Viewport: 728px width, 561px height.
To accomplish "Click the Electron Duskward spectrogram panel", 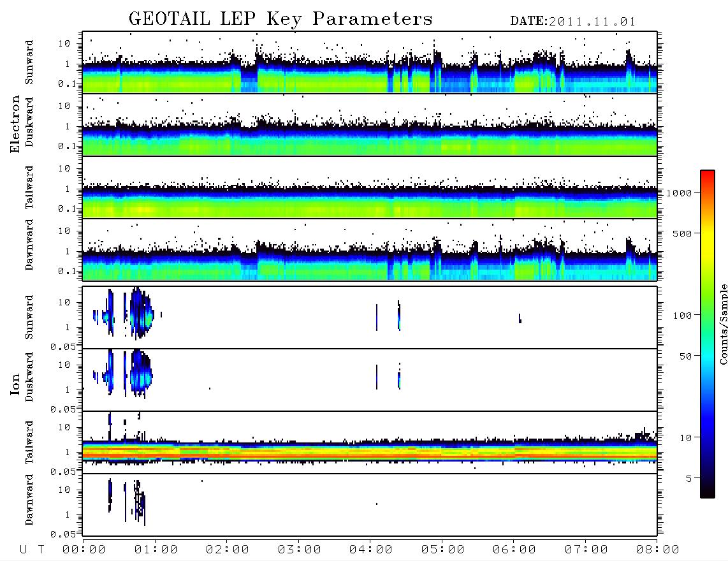I will [x=370, y=124].
